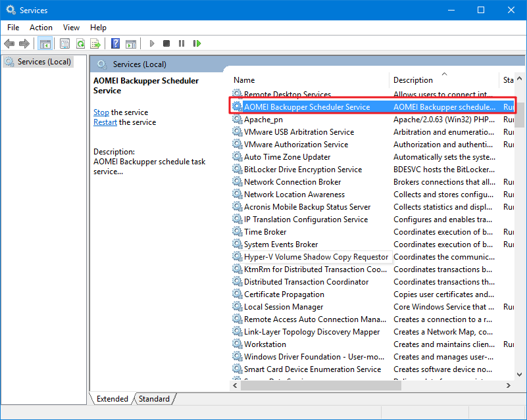
Task: Select Hyper-V Volume Shadow Copy Requestor row
Action: coord(372,257)
